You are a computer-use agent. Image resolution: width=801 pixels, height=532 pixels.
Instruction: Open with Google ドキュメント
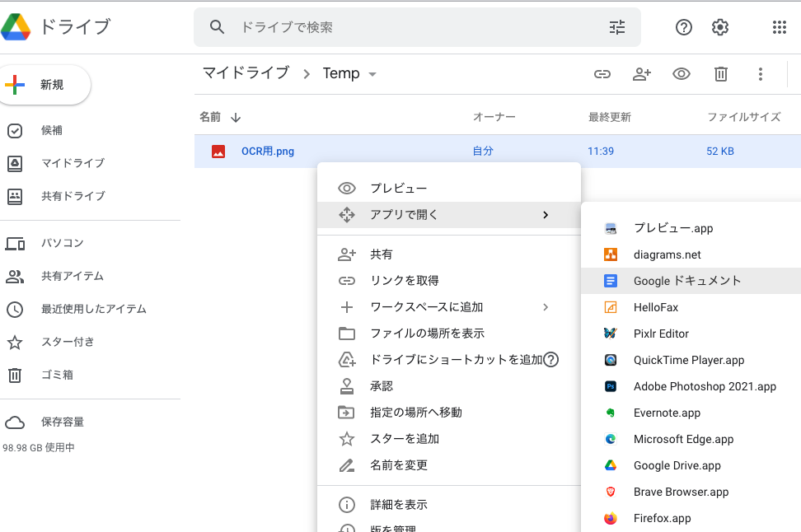(x=691, y=281)
